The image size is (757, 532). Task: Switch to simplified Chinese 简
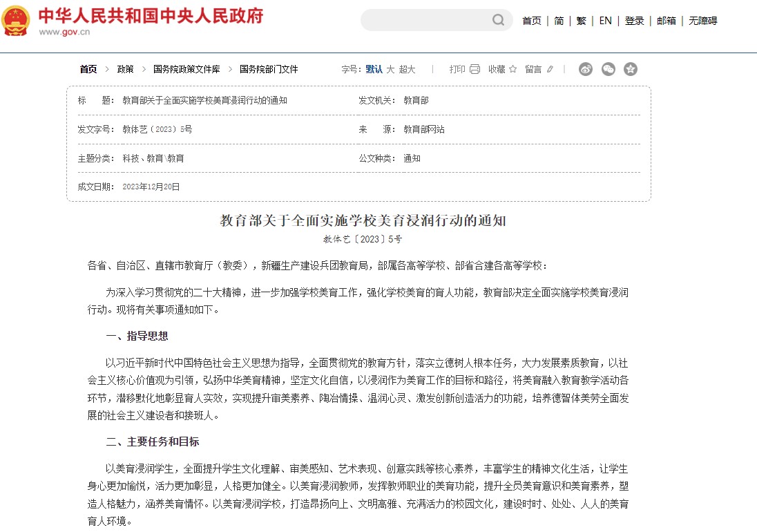click(559, 21)
